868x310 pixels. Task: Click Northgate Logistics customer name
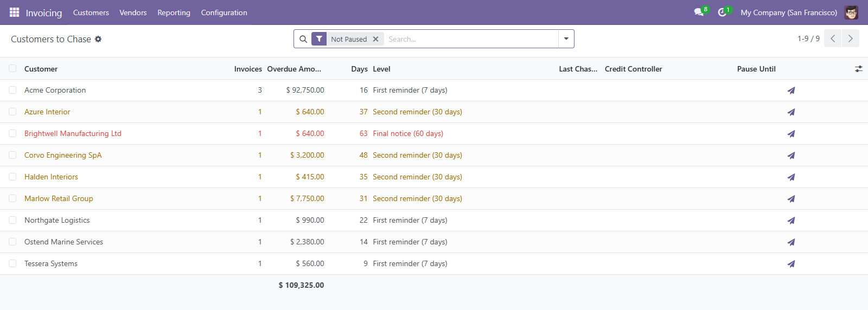point(57,220)
